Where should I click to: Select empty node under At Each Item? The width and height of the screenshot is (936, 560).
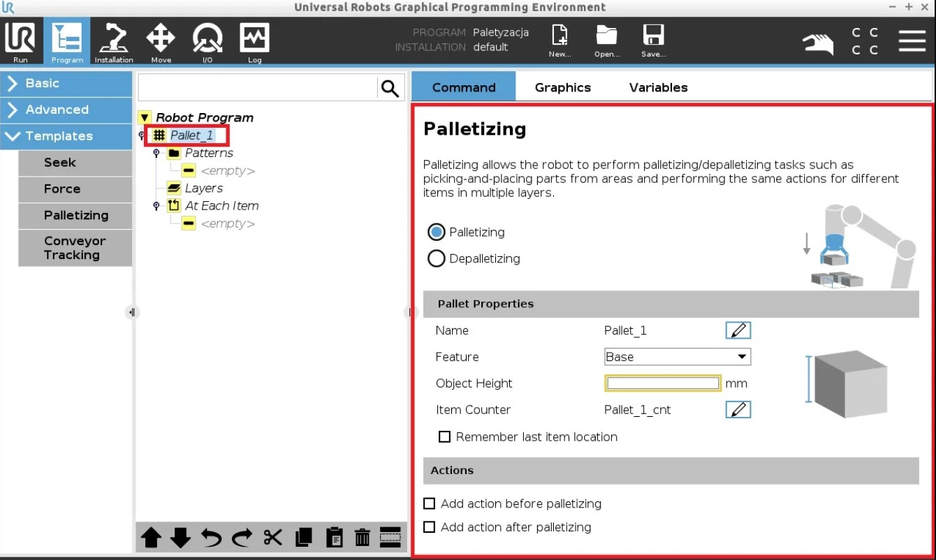tap(227, 224)
